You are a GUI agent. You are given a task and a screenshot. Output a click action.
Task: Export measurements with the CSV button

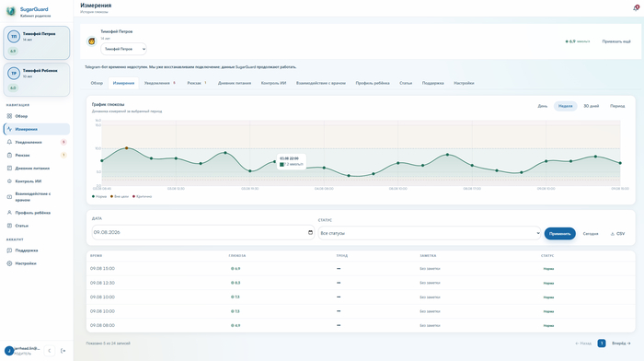[x=617, y=234]
